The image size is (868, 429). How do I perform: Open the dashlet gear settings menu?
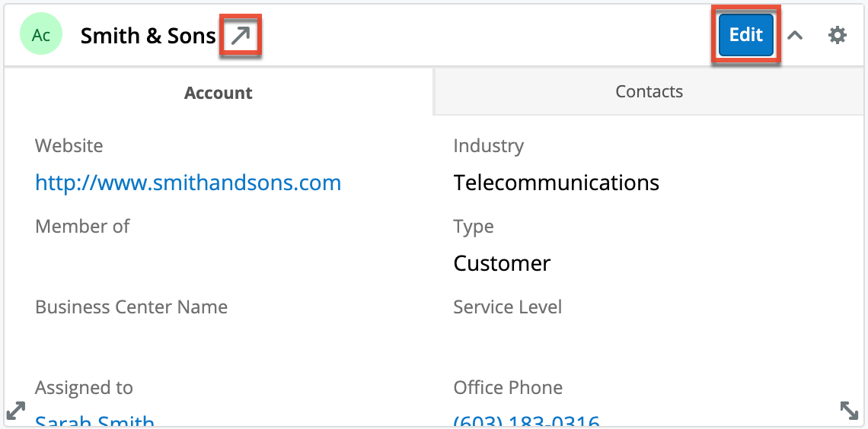point(837,36)
